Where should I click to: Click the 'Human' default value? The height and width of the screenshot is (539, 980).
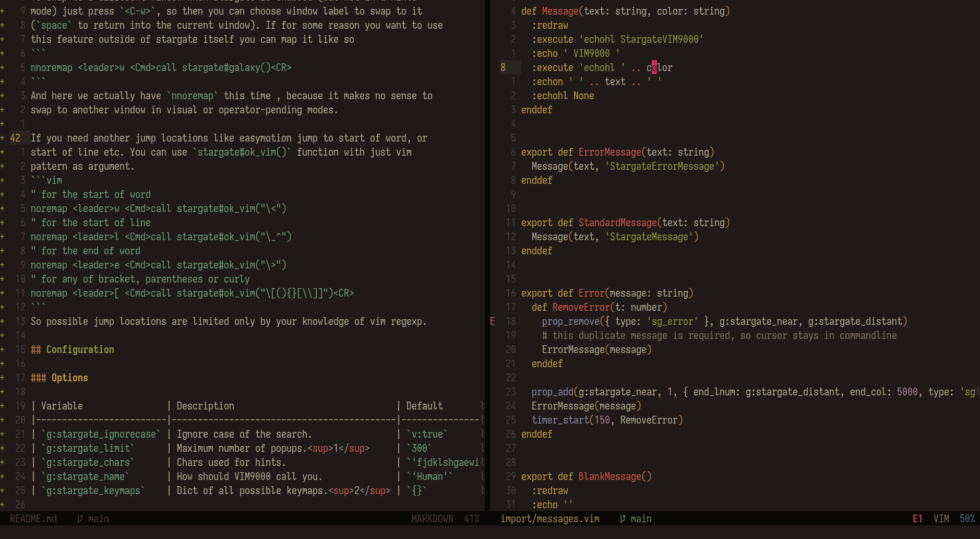(430, 476)
